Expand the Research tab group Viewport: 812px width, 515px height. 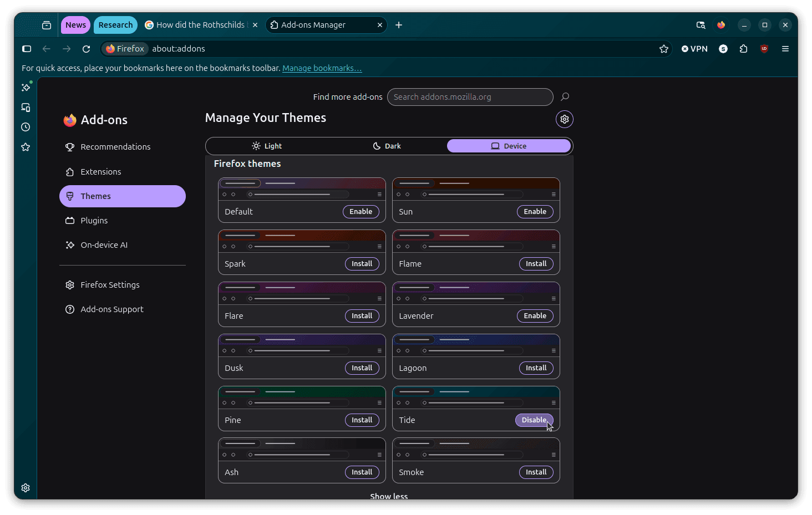click(115, 25)
